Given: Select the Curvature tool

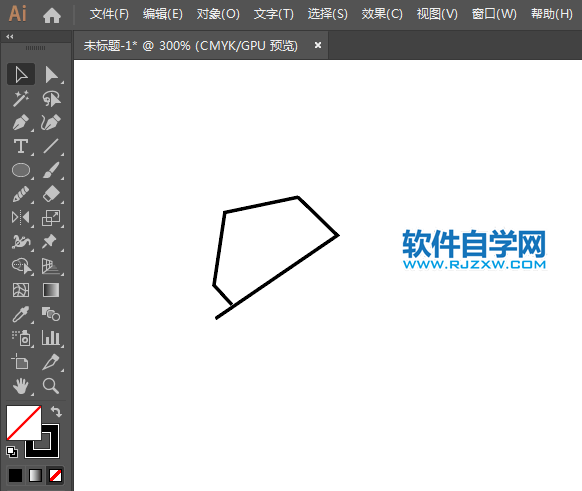Looking at the screenshot, I should click(52, 122).
